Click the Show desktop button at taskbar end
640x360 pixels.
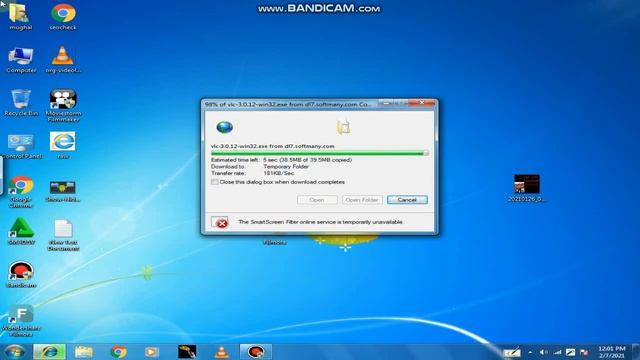[636, 351]
